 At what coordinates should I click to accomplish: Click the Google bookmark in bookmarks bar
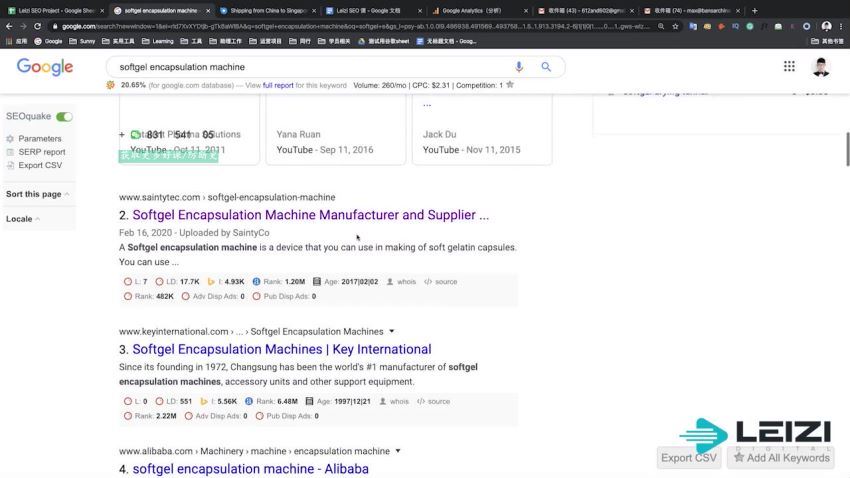[x=48, y=41]
